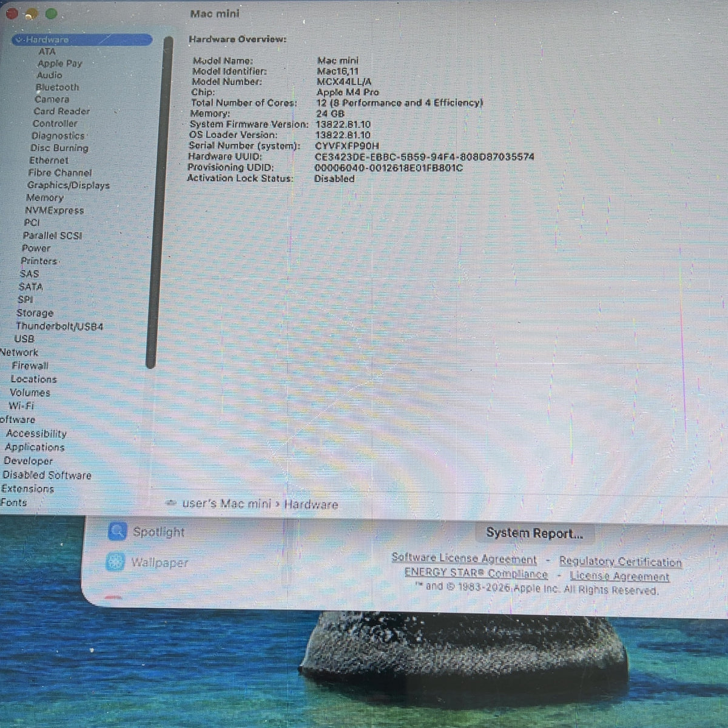The height and width of the screenshot is (728, 728).
Task: Open the Regulatory Certification link
Action: click(620, 562)
